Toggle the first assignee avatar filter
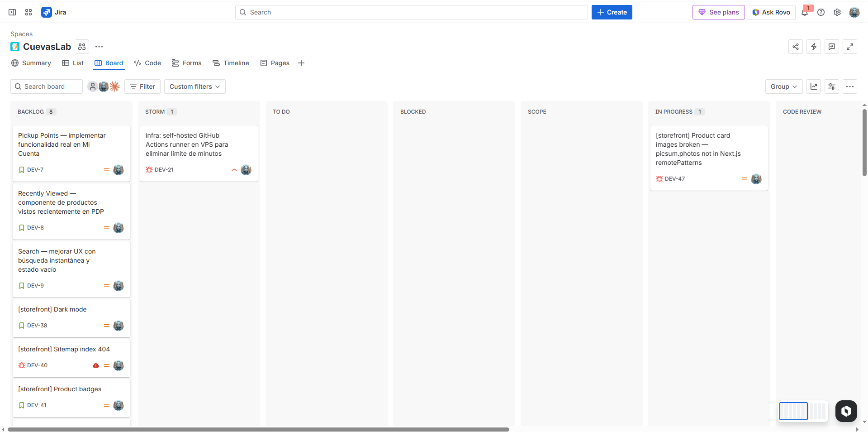Image resolution: width=868 pixels, height=432 pixels. click(104, 86)
